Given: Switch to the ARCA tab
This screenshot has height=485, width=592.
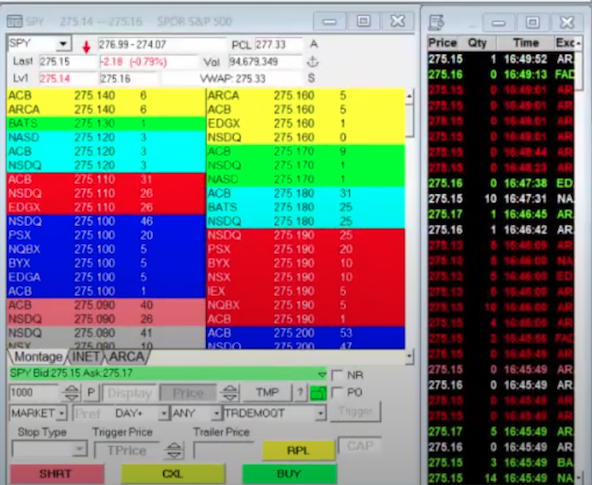Looking at the screenshot, I should 127,356.
